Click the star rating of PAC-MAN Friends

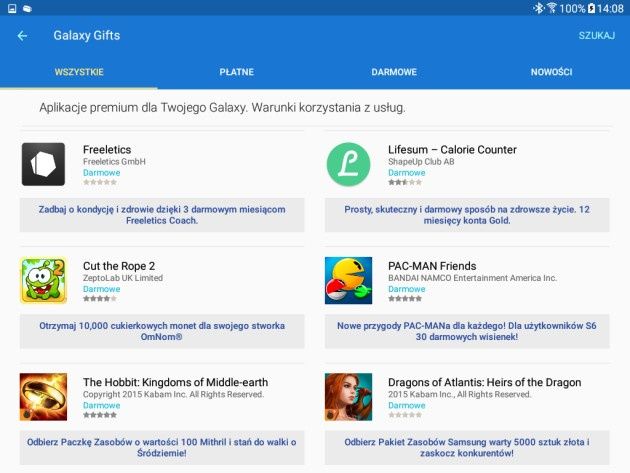point(405,299)
